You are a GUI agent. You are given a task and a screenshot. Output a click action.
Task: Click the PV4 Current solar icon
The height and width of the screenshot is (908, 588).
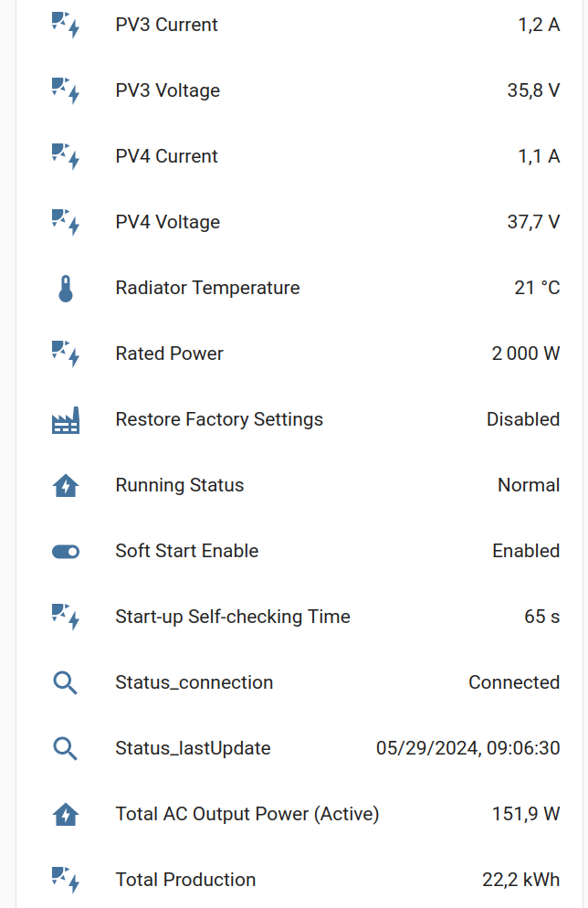[66, 157]
